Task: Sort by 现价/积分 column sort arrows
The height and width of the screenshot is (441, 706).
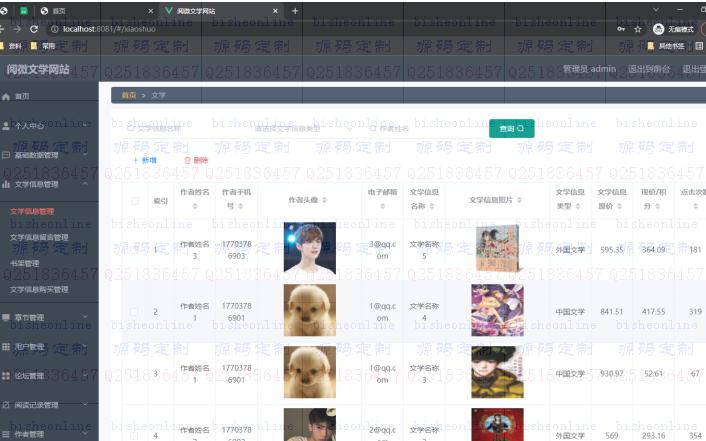Action: point(657,206)
